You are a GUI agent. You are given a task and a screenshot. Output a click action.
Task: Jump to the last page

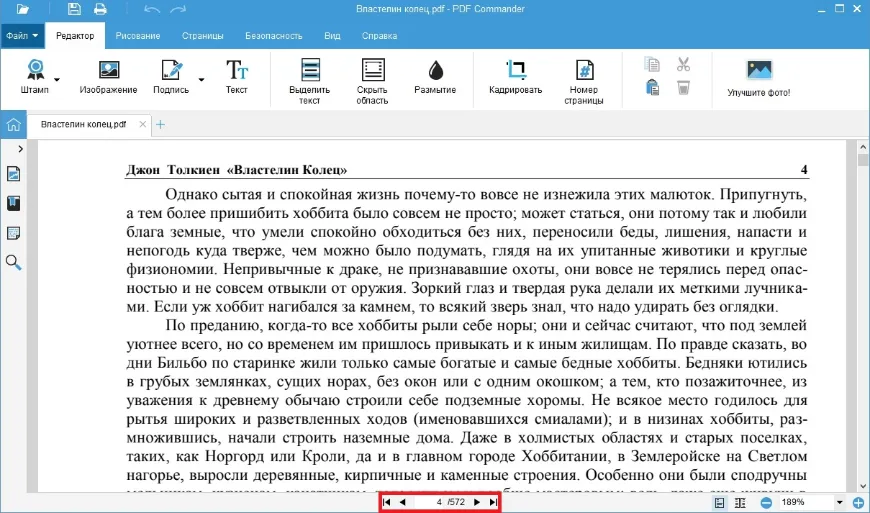[493, 502]
